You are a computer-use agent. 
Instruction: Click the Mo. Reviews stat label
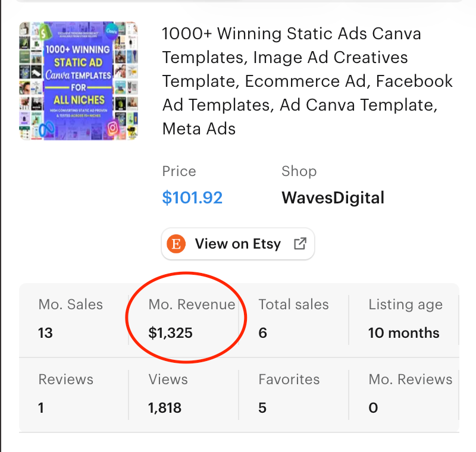410,379
